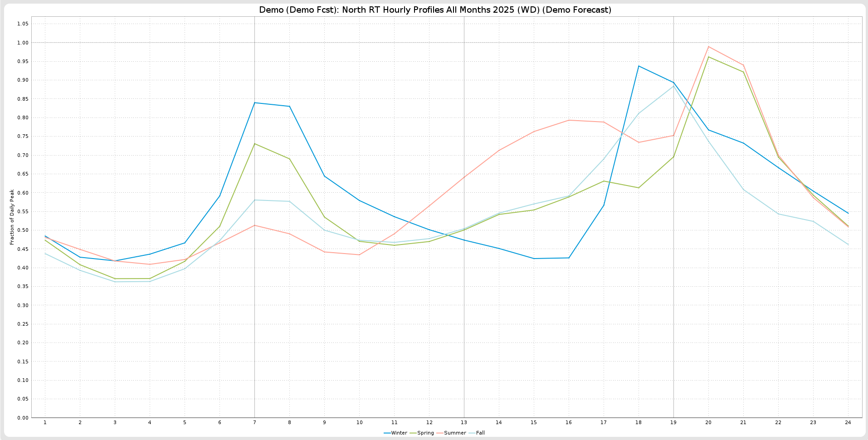Click hour 7 x-axis label
The image size is (868, 440).
(x=254, y=422)
